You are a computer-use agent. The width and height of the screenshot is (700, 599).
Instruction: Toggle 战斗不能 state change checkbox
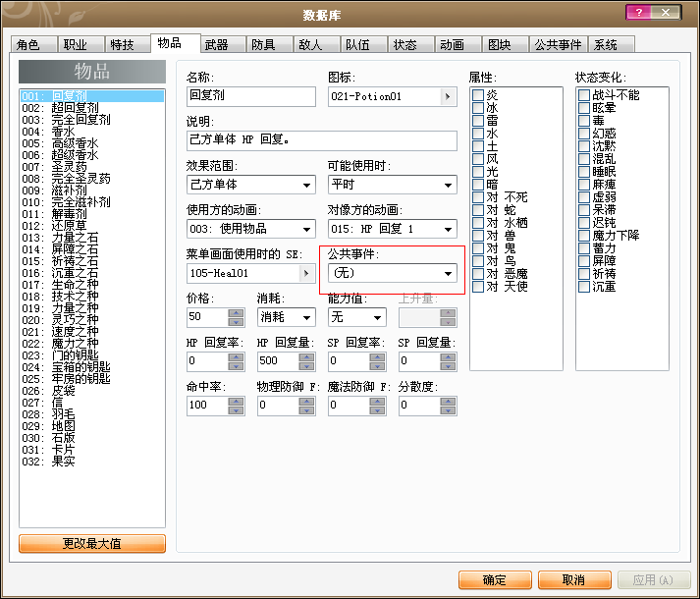pos(584,94)
